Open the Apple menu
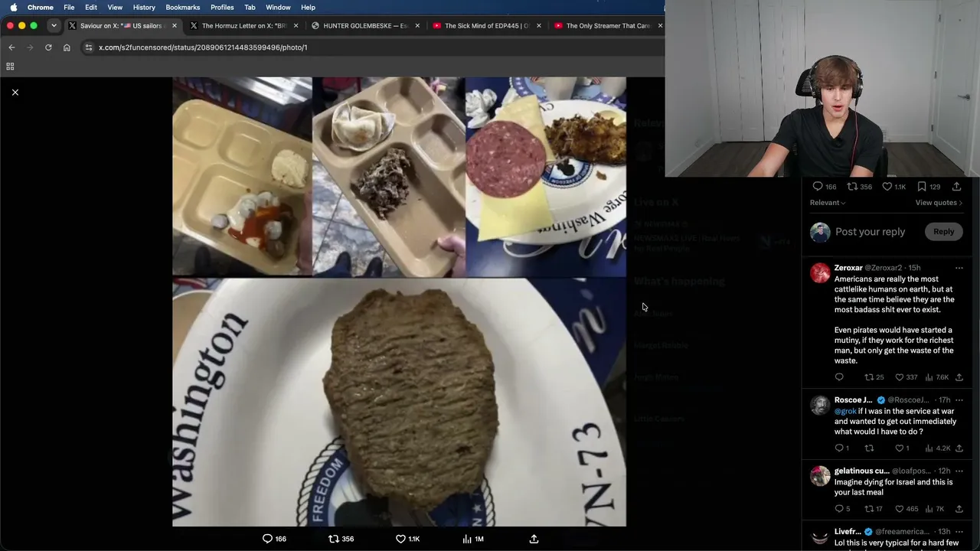Viewport: 980px width, 551px height. click(13, 8)
